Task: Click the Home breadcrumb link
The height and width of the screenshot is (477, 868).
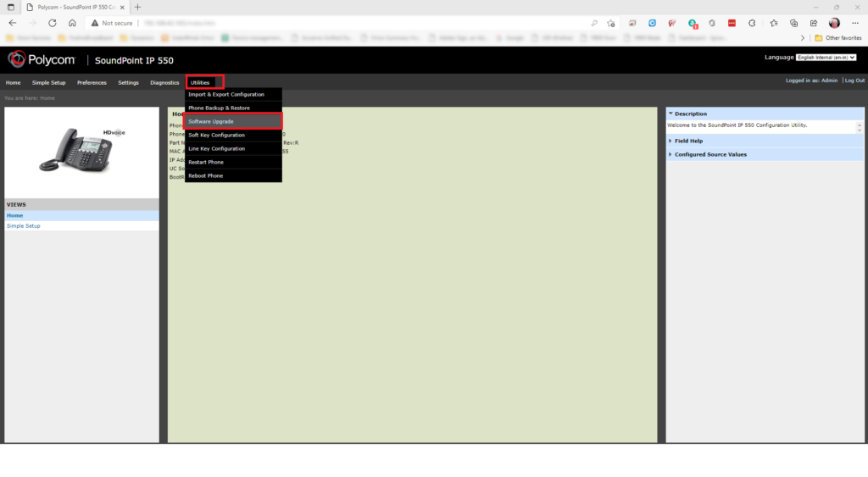Action: pos(47,98)
